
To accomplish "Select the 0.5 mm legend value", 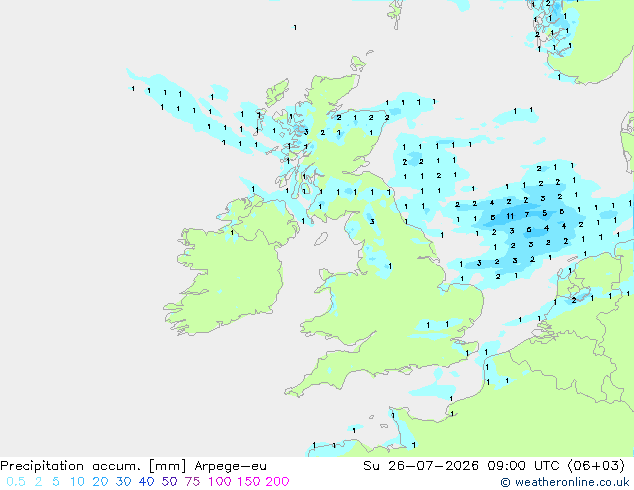I will point(16,482).
